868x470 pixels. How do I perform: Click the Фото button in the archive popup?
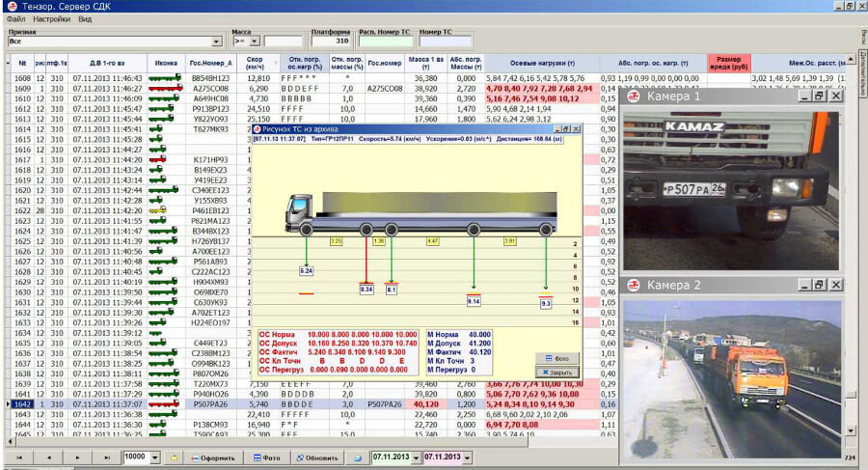[x=556, y=359]
